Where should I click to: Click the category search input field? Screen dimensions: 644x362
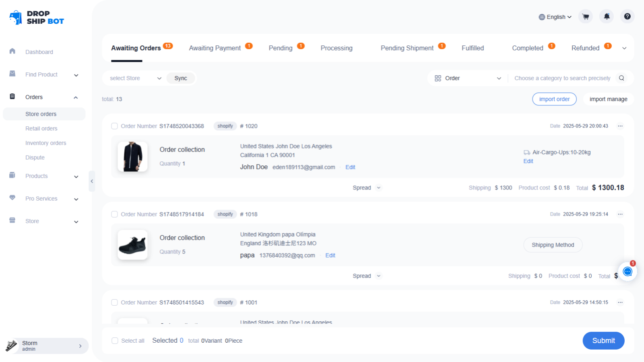[563, 78]
